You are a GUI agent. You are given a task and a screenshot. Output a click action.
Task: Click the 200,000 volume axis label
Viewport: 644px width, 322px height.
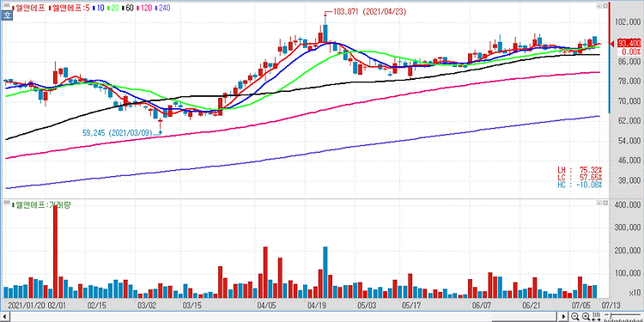coord(627,250)
